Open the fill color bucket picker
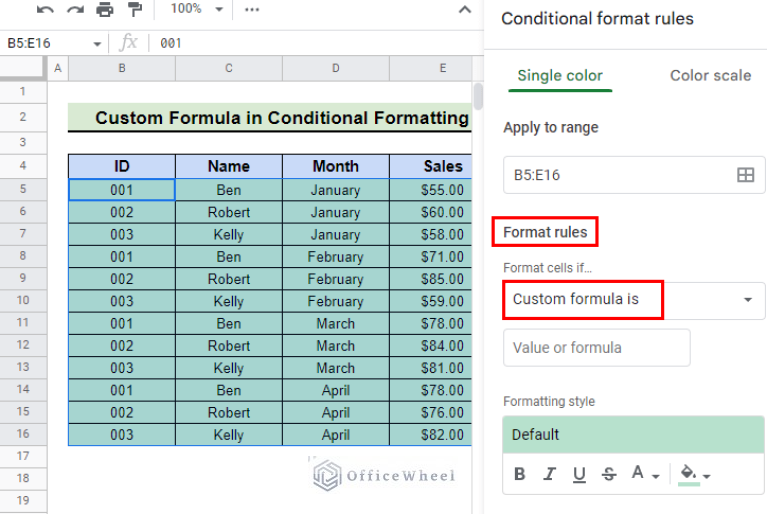The height and width of the screenshot is (514, 767). tap(693, 474)
